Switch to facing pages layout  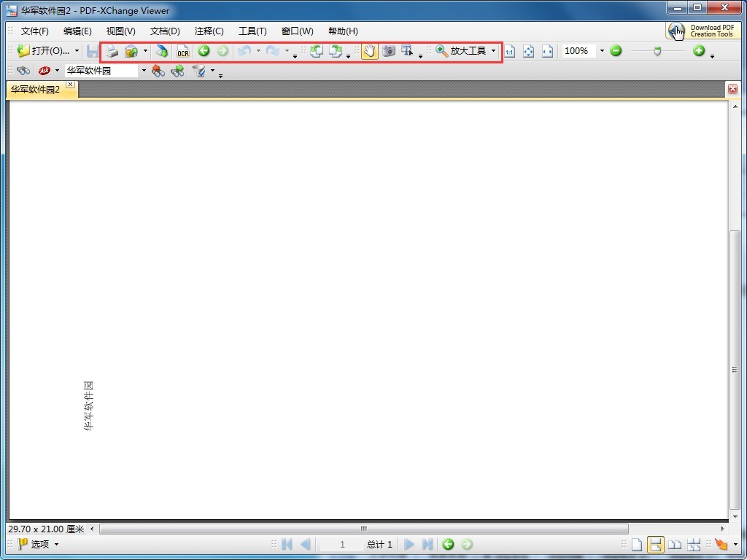tap(676, 545)
